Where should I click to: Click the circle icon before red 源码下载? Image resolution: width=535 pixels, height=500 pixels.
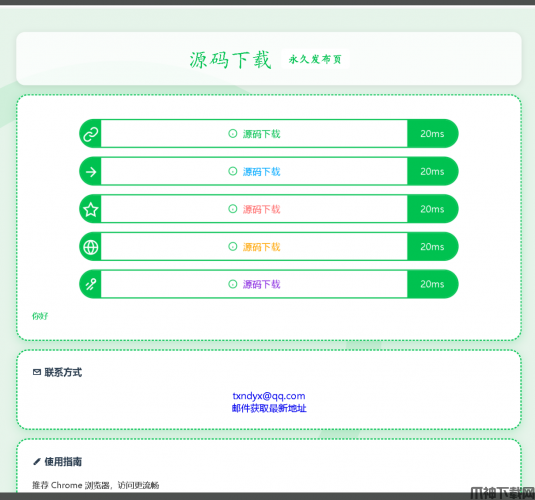click(x=233, y=209)
